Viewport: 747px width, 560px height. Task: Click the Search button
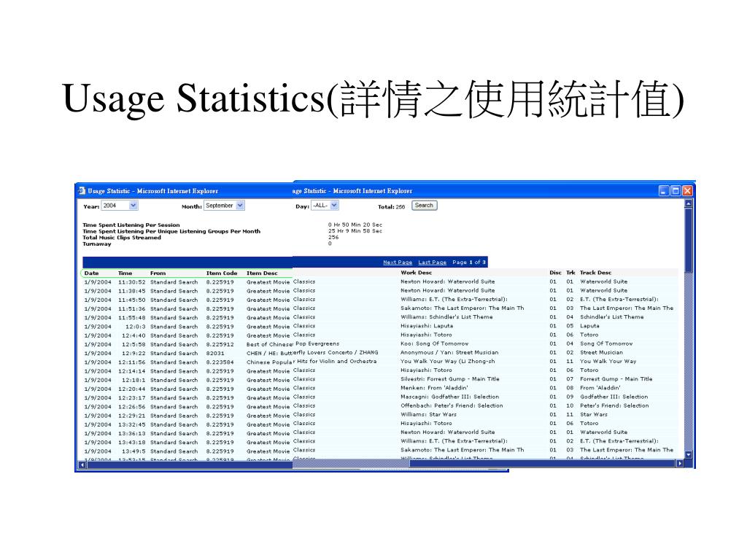pyautogui.click(x=424, y=205)
